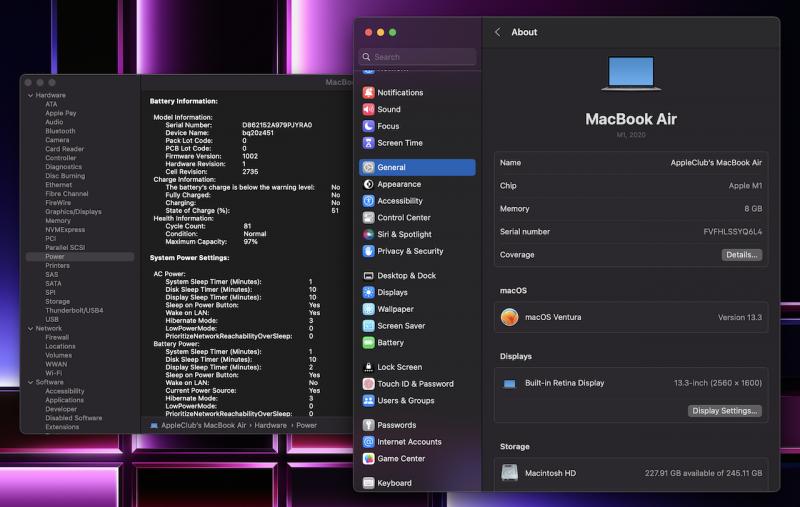
Task: Select Storage in Hardware list
Action: [57, 301]
